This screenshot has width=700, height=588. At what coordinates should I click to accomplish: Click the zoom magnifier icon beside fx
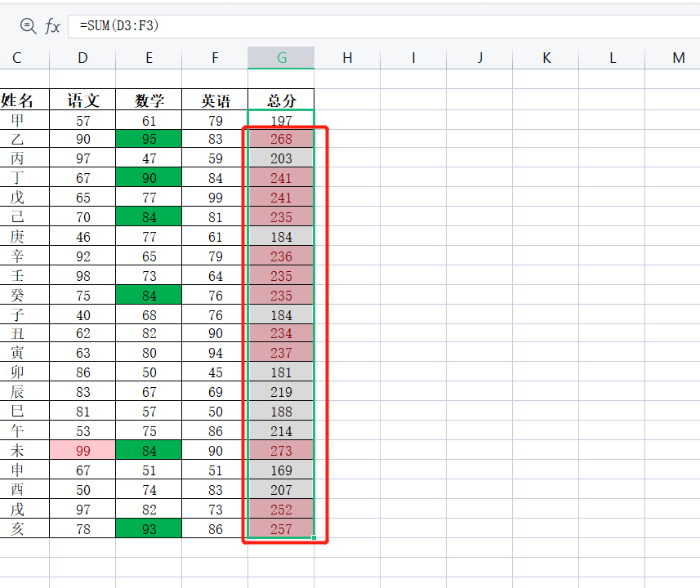[28, 26]
